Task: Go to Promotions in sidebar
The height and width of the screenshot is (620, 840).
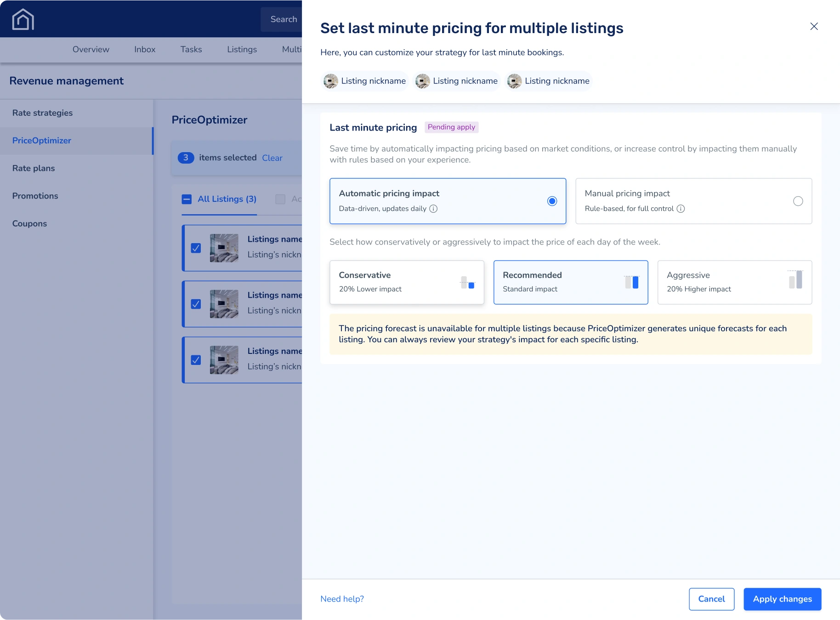Action: (76, 196)
